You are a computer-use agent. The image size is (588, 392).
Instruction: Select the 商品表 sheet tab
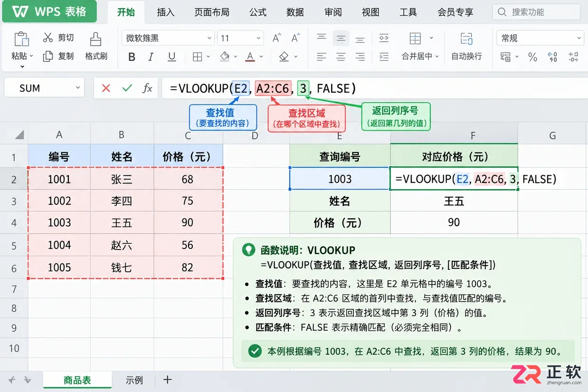[x=77, y=381]
